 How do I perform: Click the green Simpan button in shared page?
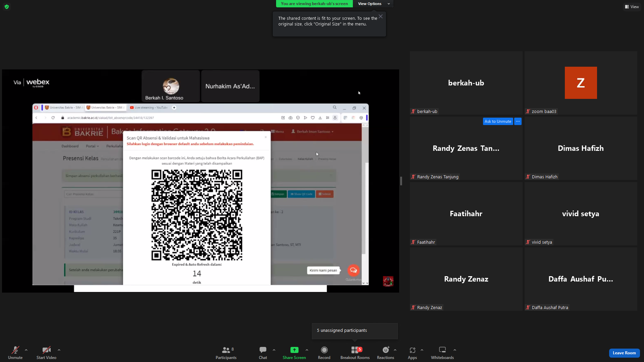coord(278,194)
